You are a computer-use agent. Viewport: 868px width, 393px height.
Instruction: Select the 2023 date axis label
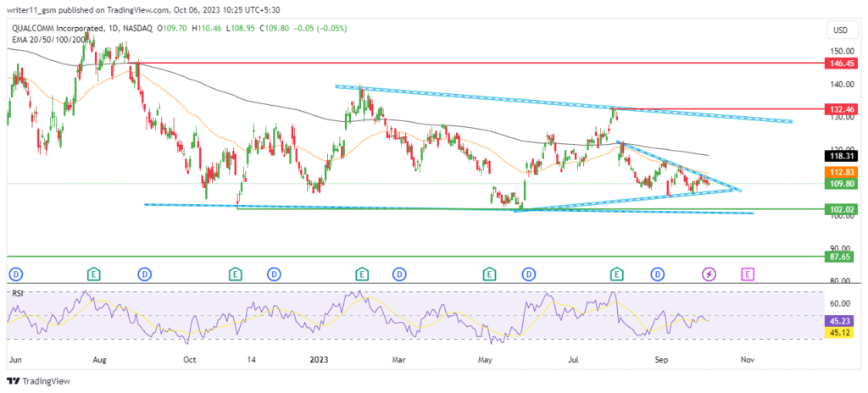tap(320, 360)
